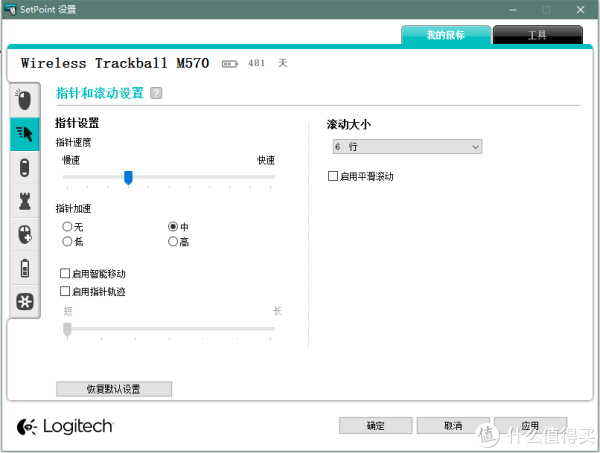Switch to the 工具 tab
The height and width of the screenshot is (453, 600).
pyautogui.click(x=537, y=35)
